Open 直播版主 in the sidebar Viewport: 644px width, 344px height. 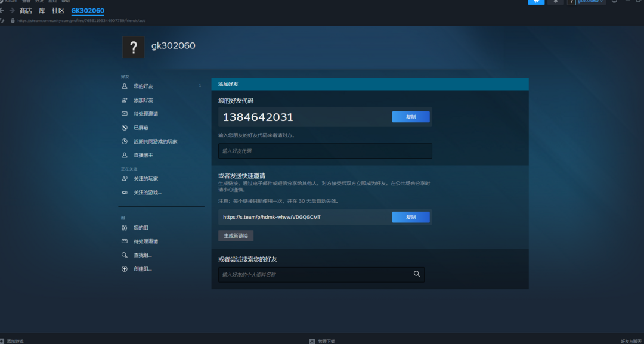pos(143,155)
